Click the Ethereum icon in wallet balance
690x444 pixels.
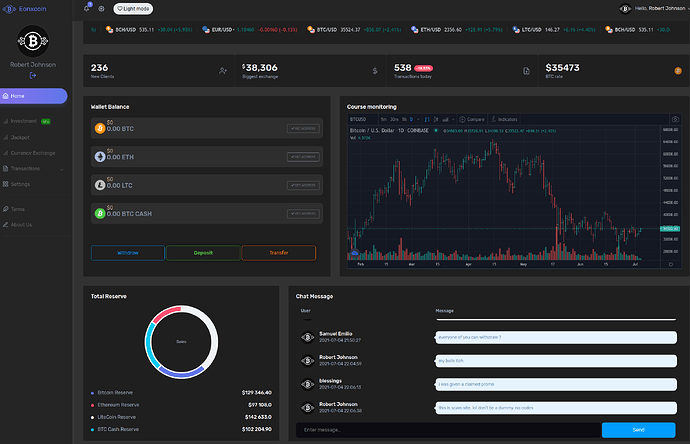[x=100, y=157]
